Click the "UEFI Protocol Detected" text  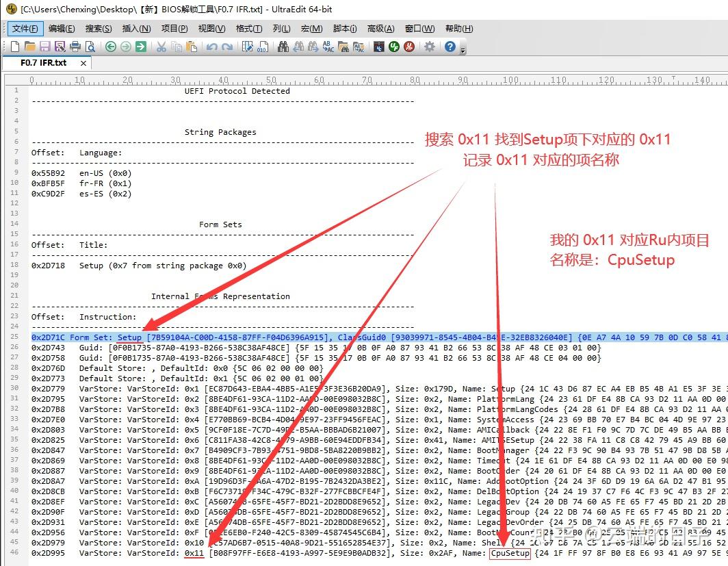coord(237,91)
